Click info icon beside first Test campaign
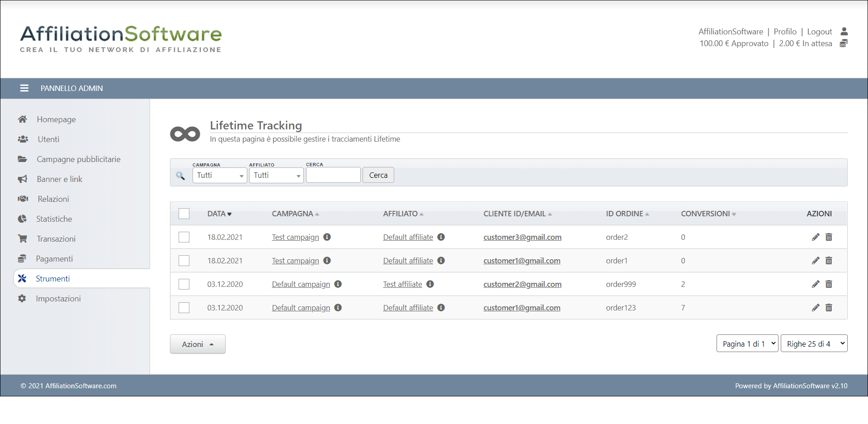The image size is (868, 424). point(327,237)
